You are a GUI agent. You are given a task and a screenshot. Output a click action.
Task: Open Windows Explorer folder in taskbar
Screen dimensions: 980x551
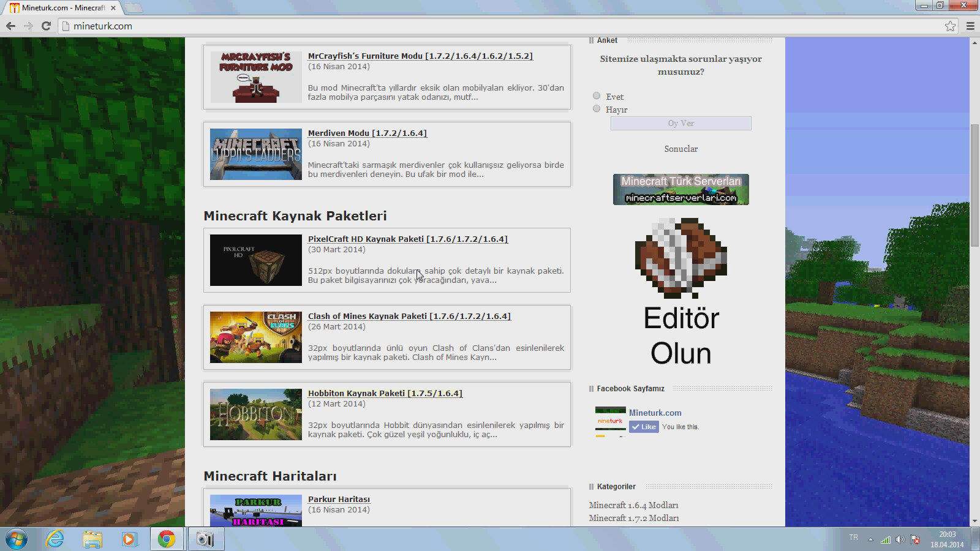92,539
